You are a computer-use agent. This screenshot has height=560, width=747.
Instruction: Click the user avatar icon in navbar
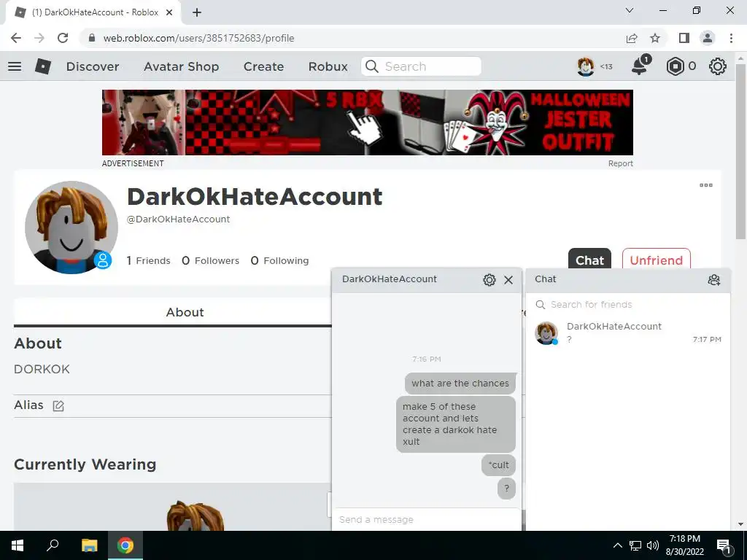click(586, 66)
